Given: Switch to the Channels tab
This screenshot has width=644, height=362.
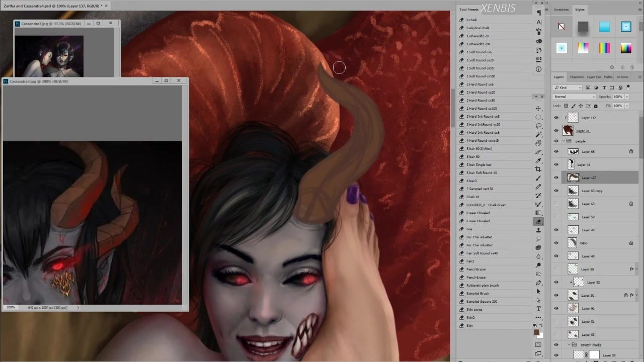Looking at the screenshot, I should (x=577, y=77).
